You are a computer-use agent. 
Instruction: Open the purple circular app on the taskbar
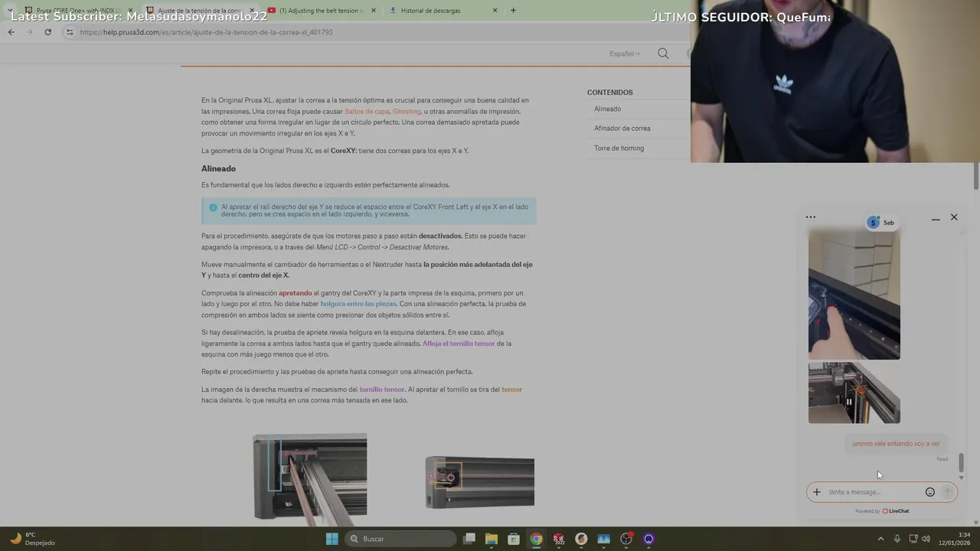coord(648,539)
